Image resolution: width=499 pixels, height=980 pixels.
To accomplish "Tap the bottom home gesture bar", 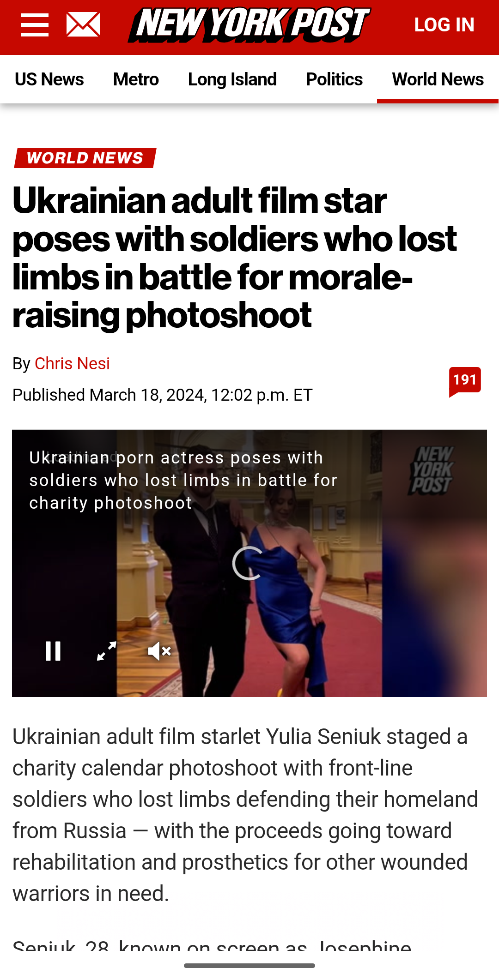I will click(249, 966).
